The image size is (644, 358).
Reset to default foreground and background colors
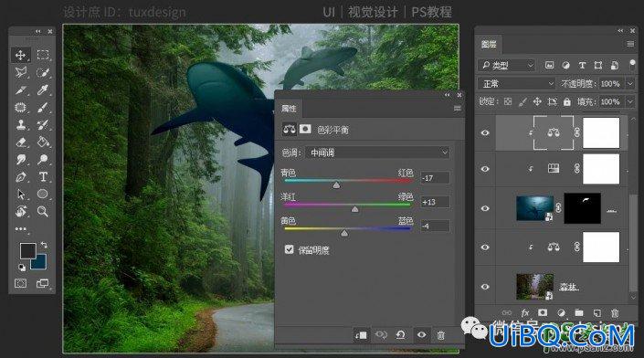[x=22, y=268]
